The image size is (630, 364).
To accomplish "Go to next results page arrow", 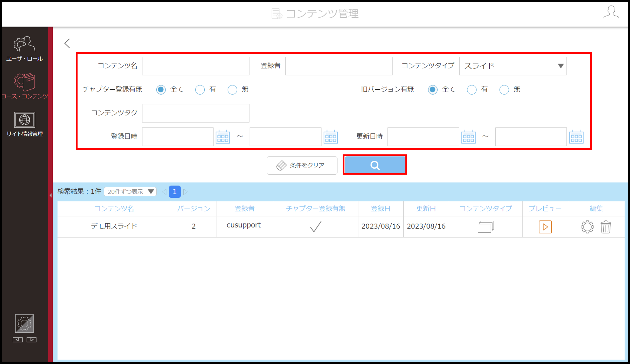I will 185,192.
